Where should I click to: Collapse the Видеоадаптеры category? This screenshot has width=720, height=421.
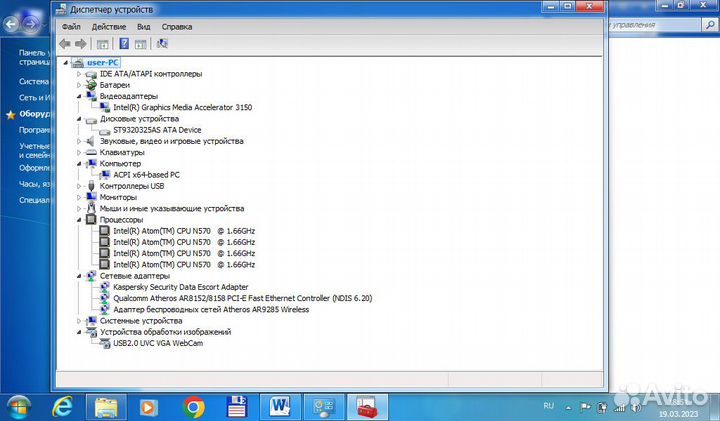79,96
